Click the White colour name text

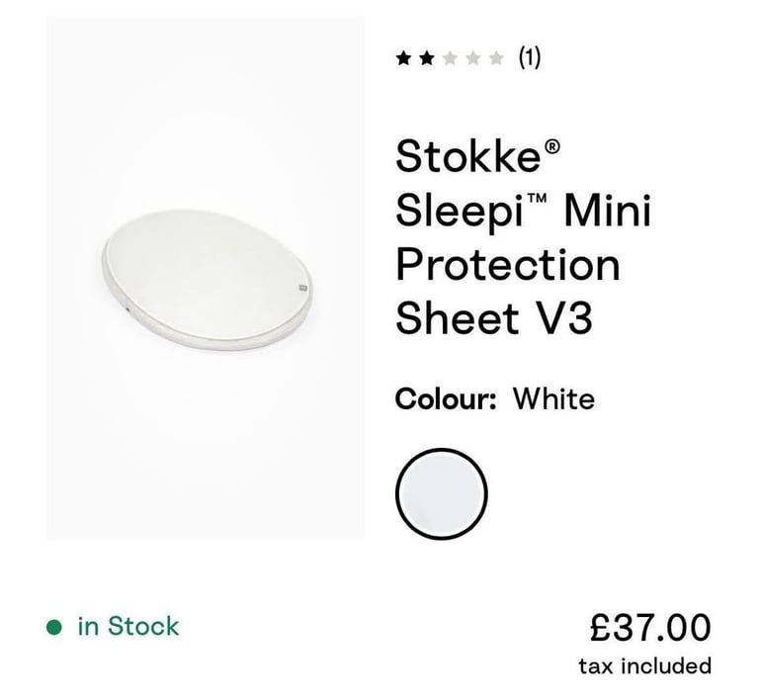coord(553,399)
